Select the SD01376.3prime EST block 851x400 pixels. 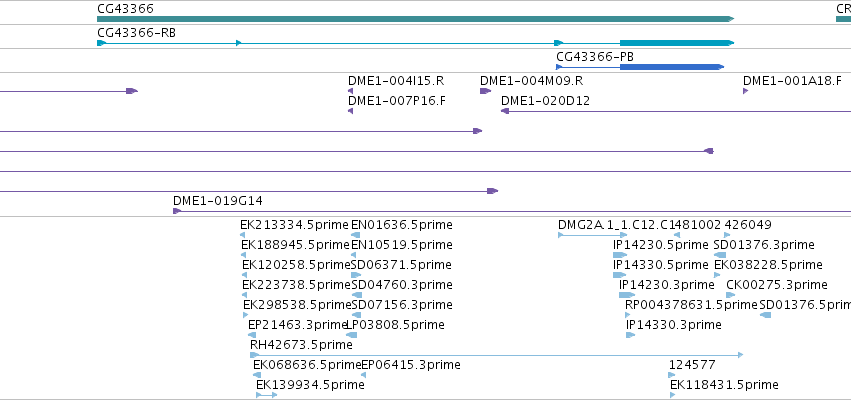click(x=720, y=255)
